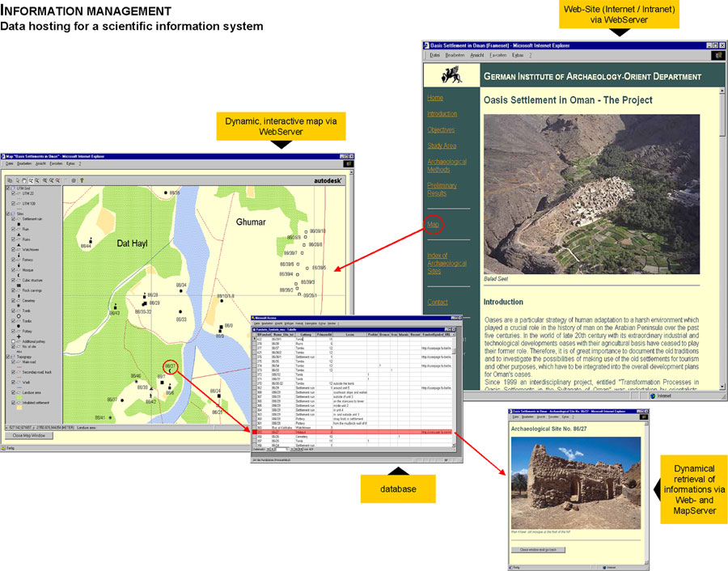This screenshot has height=571, width=728.
Task: Click site marker 86/33 on the map
Action: (180, 312)
